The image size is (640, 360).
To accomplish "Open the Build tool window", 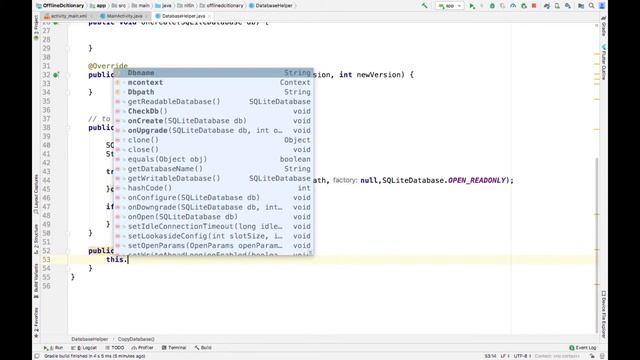I will click(203, 348).
